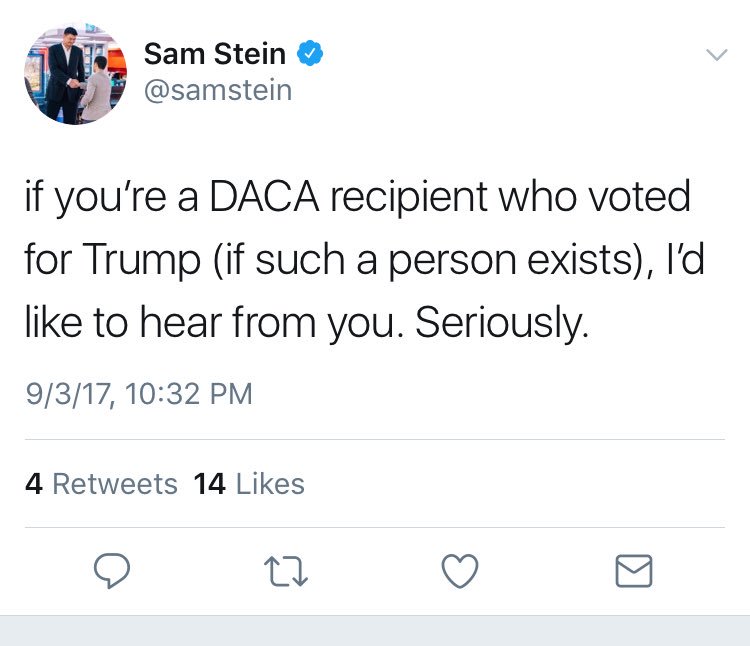This screenshot has width=750, height=646.
Task: Like the tweet with the heart icon
Action: [460, 570]
